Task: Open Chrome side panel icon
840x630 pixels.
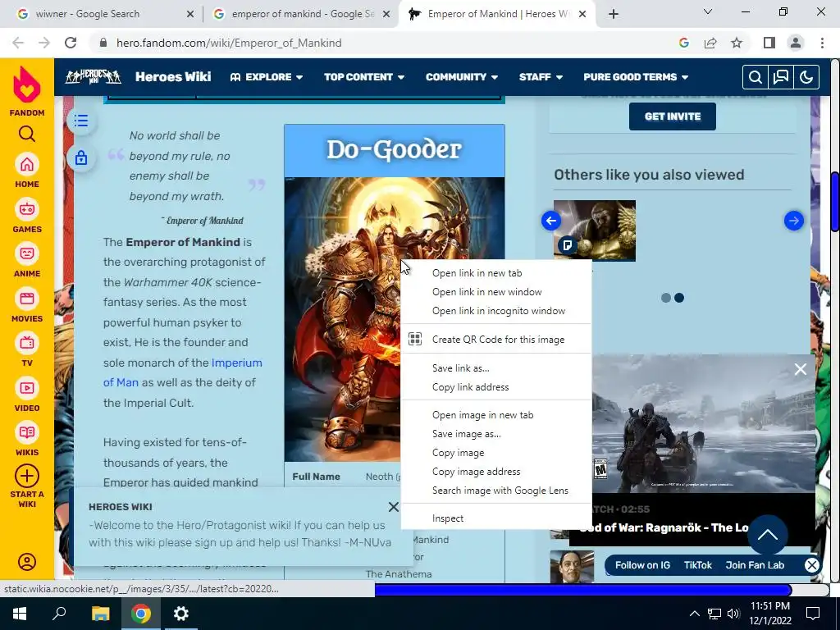Action: (769, 43)
